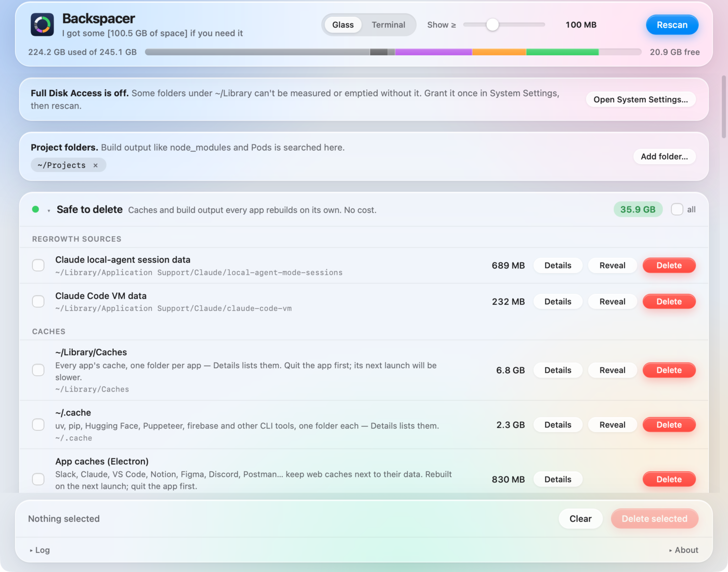Screen dimensions: 728x572
Task: Click the '830 MB' size value
Action: (508, 479)
